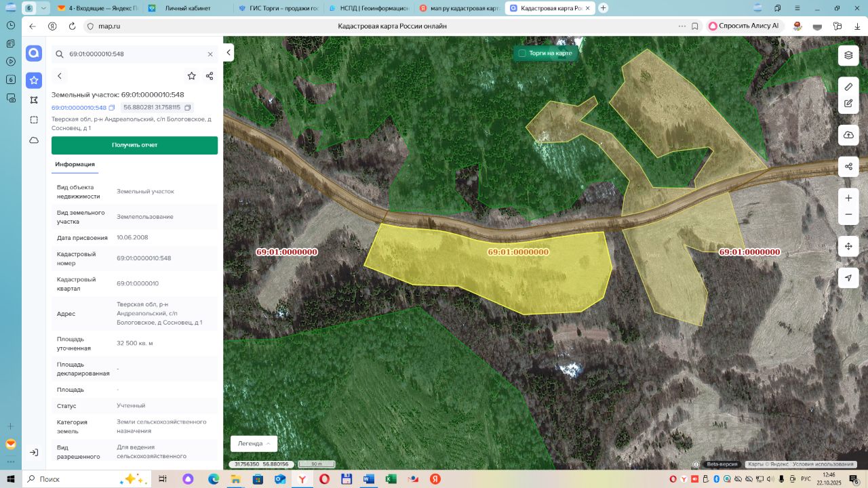This screenshot has width=868, height=488.
Task: Click the 'Beta-версия' label
Action: click(722, 464)
